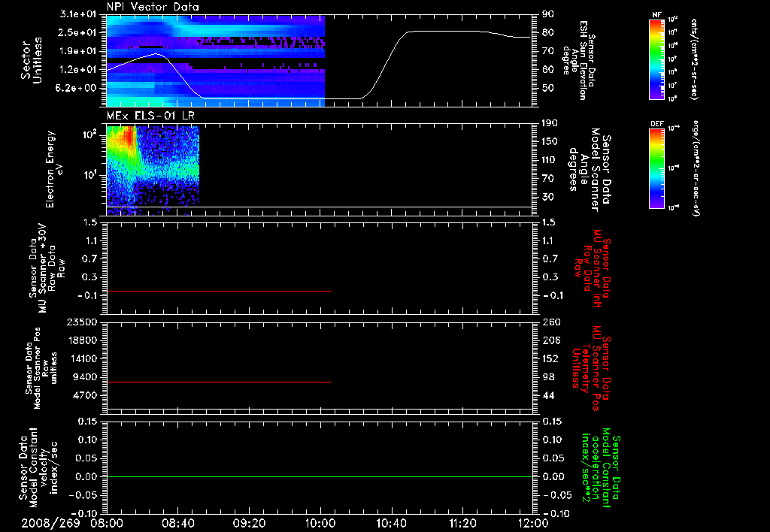Click the "NF" label above color bar
Image resolution: width=770 pixels, height=532 pixels.
click(656, 15)
